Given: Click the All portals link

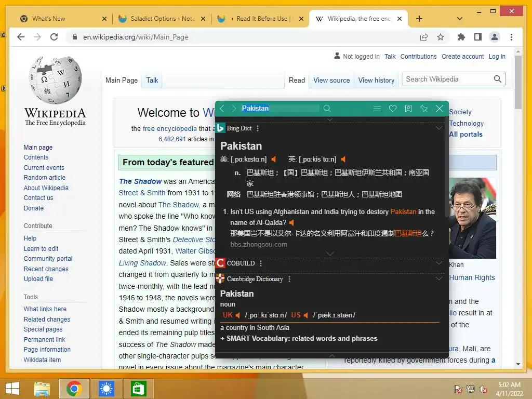Looking at the screenshot, I should point(465,135).
